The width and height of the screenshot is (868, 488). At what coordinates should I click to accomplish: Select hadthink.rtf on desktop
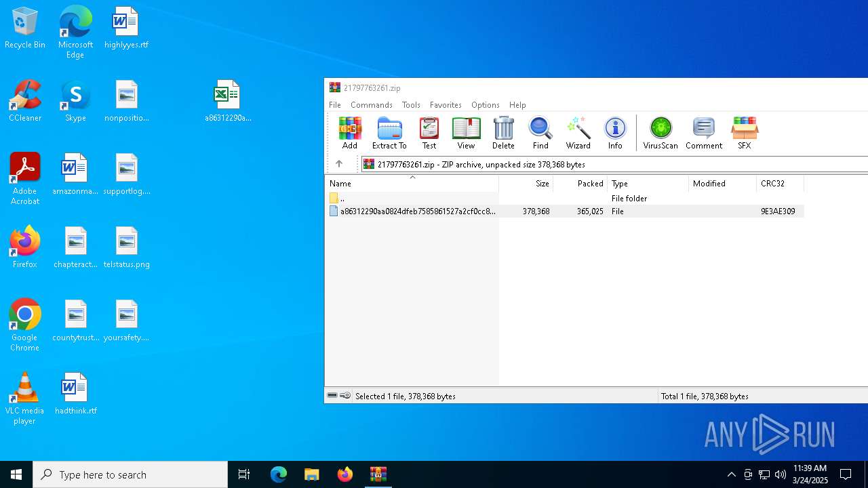[75, 394]
